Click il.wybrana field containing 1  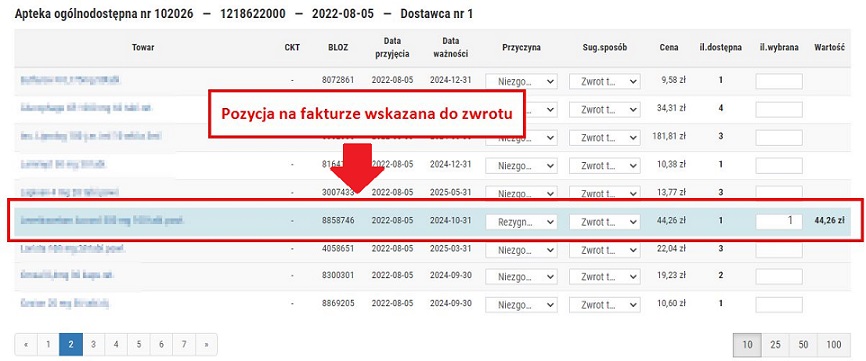pyautogui.click(x=779, y=221)
